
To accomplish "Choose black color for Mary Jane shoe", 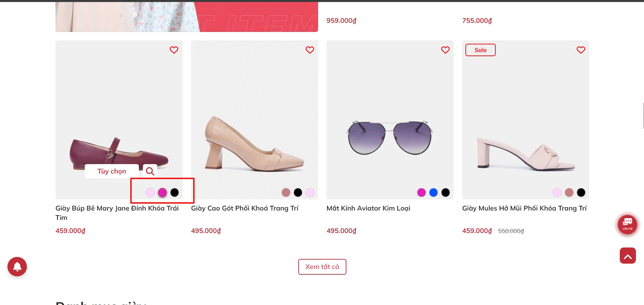I will [175, 192].
